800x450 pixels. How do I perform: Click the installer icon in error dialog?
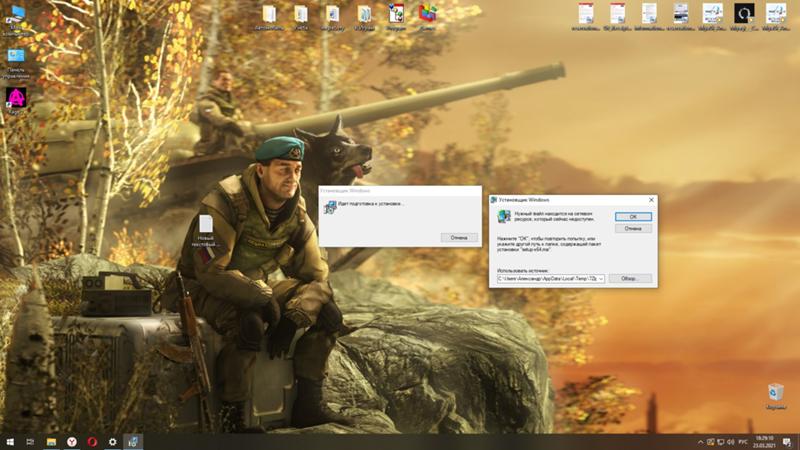click(x=504, y=216)
